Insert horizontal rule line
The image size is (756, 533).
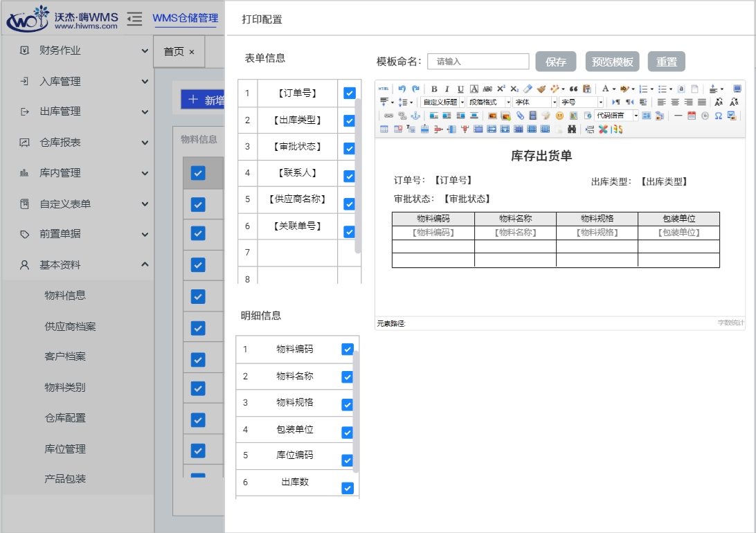point(678,116)
